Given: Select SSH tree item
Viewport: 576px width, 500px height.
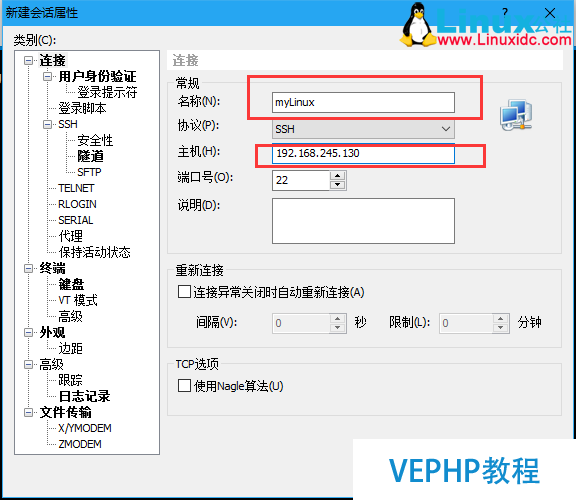Looking at the screenshot, I should click(68, 124).
